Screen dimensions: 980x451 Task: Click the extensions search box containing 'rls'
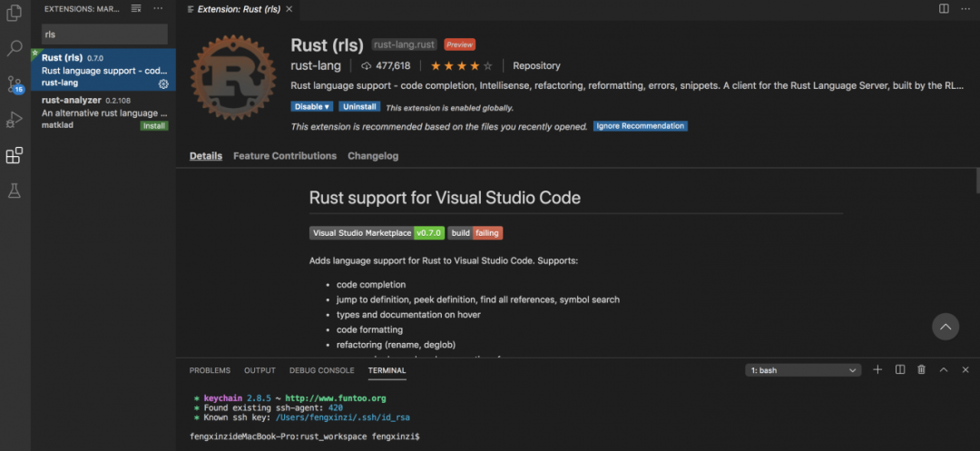[104, 34]
